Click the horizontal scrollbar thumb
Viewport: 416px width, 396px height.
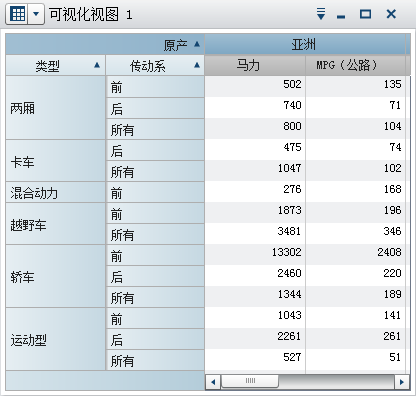(250, 381)
